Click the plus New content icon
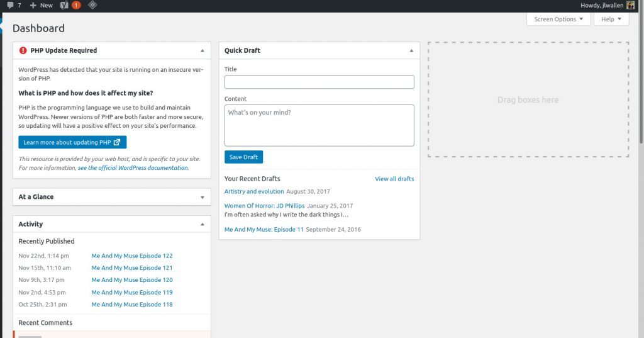Screen dimensions: 644x338 tap(33, 5)
